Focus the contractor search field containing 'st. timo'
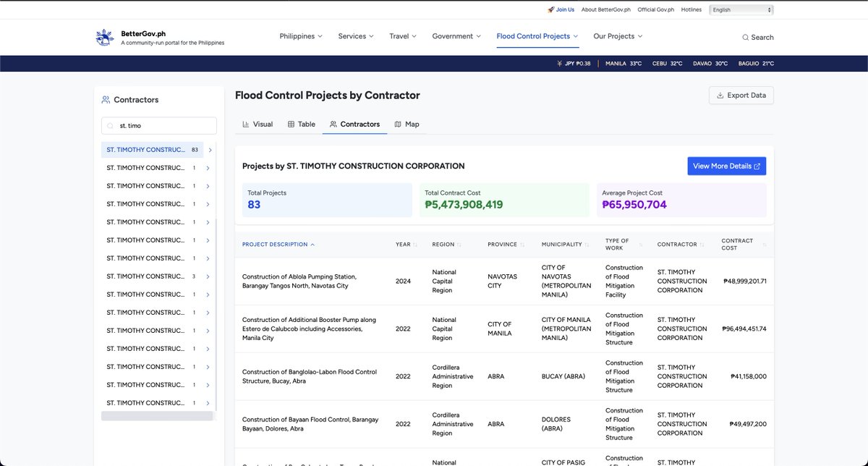This screenshot has height=466, width=868. pyautogui.click(x=159, y=126)
